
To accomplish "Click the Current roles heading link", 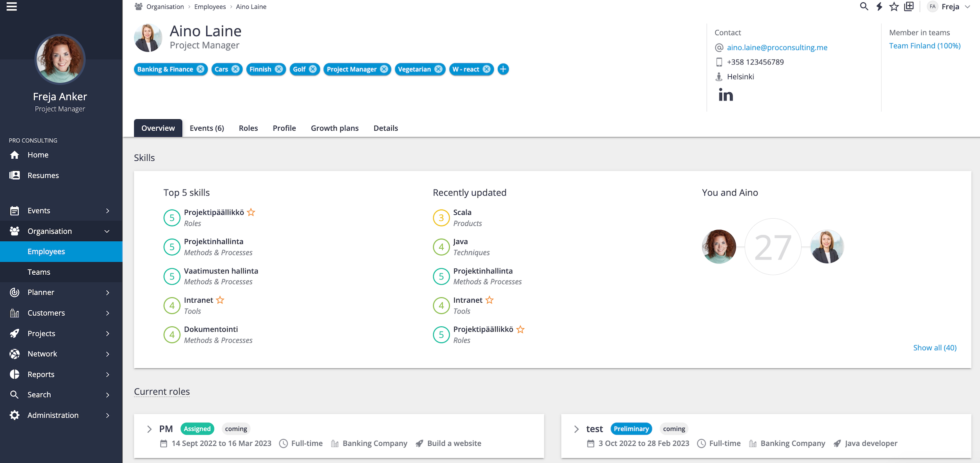I will click(x=162, y=391).
